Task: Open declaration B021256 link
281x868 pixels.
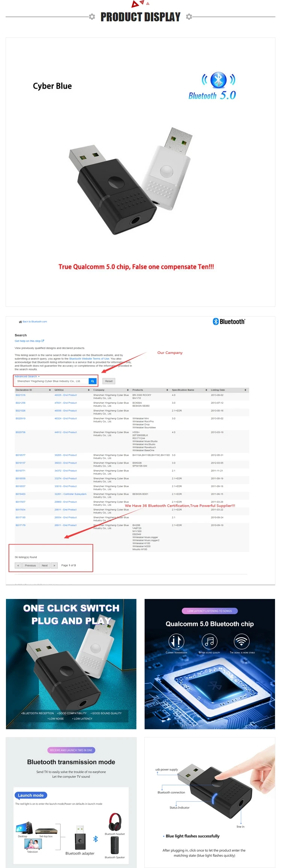Action: [21, 403]
